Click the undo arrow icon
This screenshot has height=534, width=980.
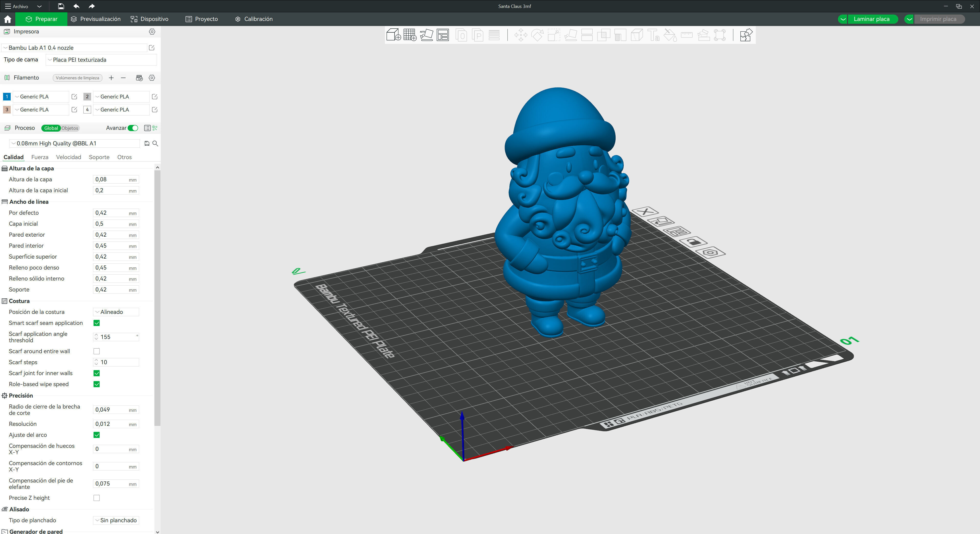(77, 6)
